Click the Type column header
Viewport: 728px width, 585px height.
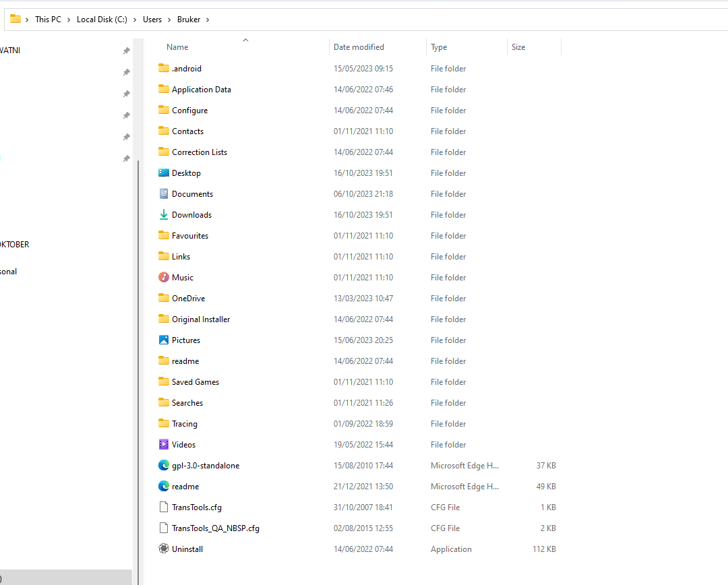point(439,47)
